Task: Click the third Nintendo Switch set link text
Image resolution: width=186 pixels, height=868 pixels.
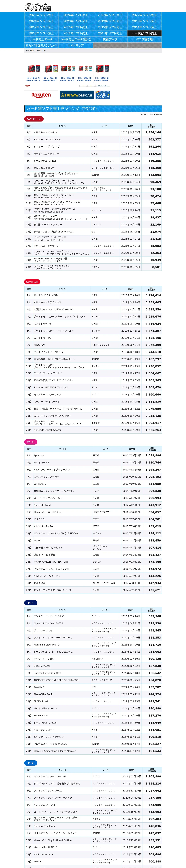Action: tap(67, 79)
